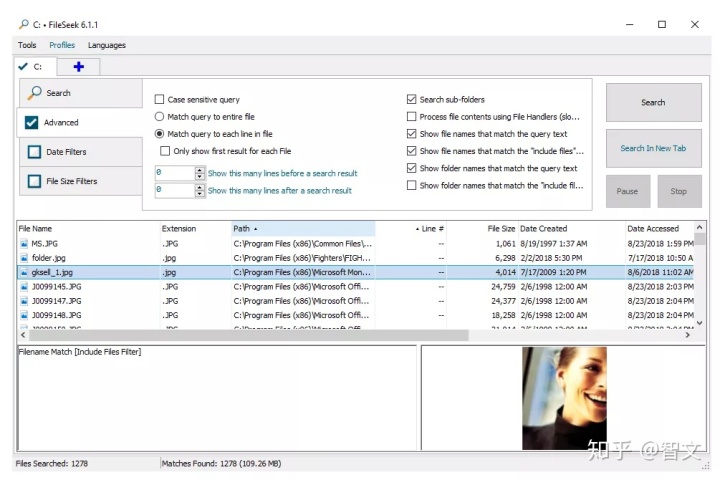Switch to the C: search tab
This screenshot has width=720, height=480.
(x=35, y=67)
